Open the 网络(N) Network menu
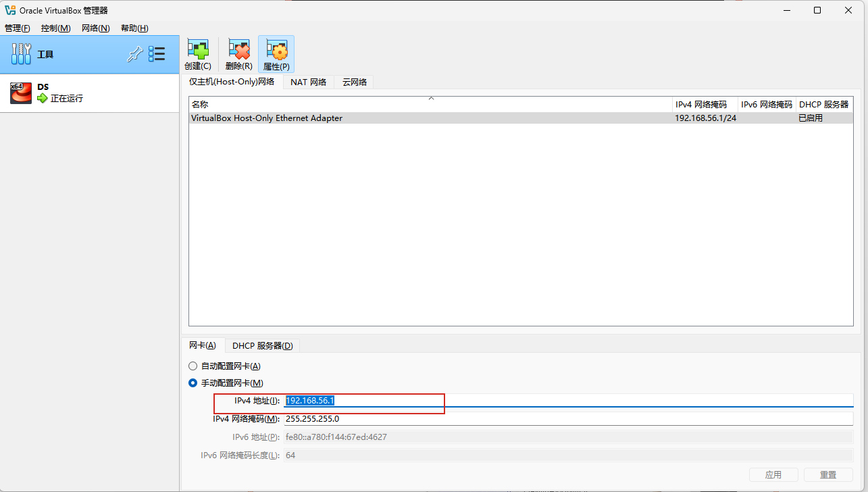The image size is (868, 492). (x=95, y=28)
